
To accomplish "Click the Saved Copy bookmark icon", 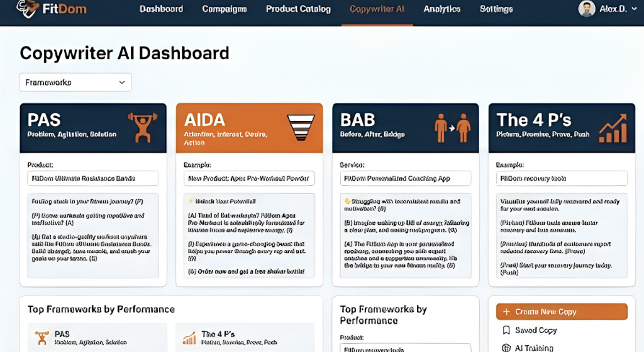I will (x=506, y=330).
